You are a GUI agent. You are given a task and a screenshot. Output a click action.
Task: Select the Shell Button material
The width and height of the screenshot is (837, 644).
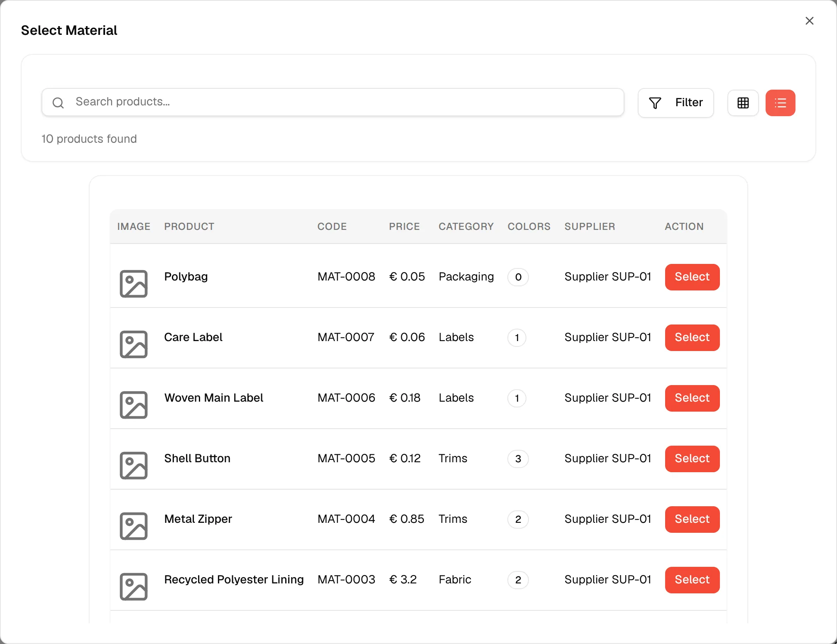692,459
